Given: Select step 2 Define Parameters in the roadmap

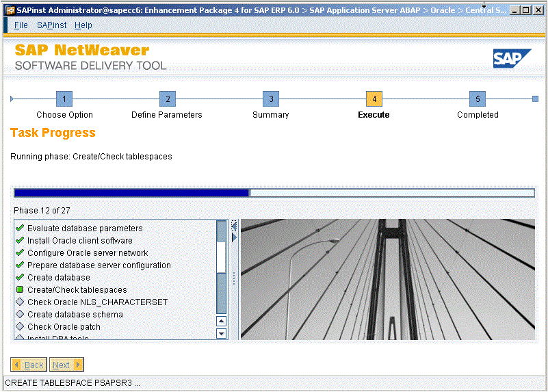Looking at the screenshot, I should tap(168, 99).
